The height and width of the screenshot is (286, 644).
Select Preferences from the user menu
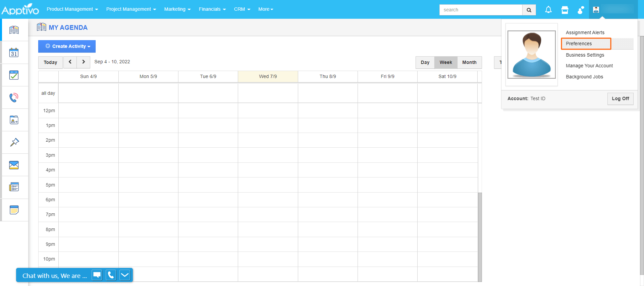[579, 44]
